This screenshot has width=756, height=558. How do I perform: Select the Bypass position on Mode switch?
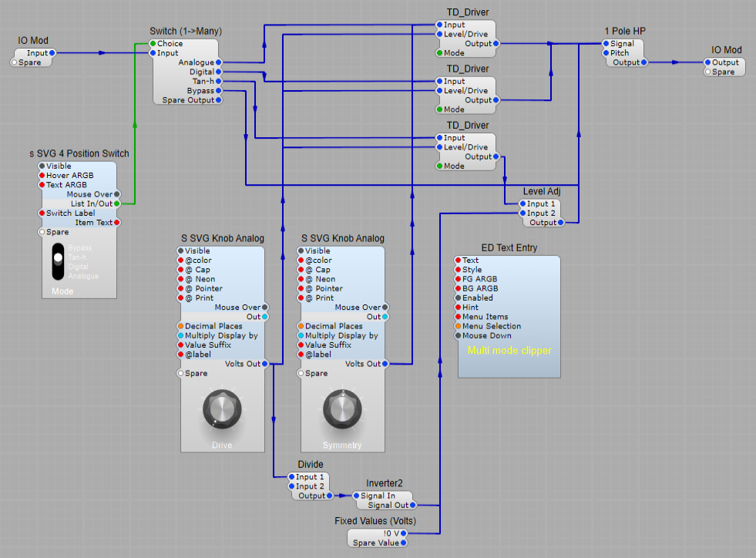[x=79, y=248]
